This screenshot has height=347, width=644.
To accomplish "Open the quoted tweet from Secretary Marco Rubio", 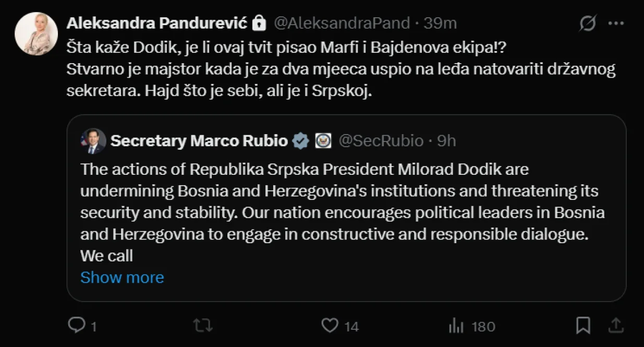I will click(344, 209).
